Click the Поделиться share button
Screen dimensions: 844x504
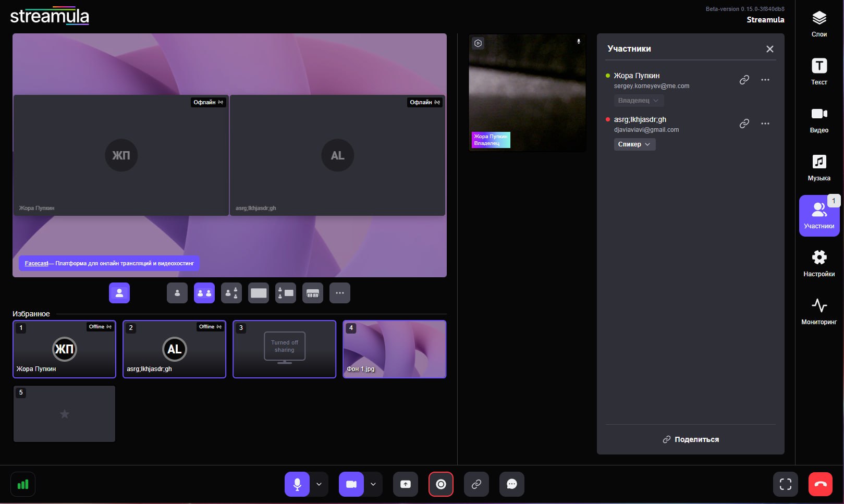(x=691, y=439)
